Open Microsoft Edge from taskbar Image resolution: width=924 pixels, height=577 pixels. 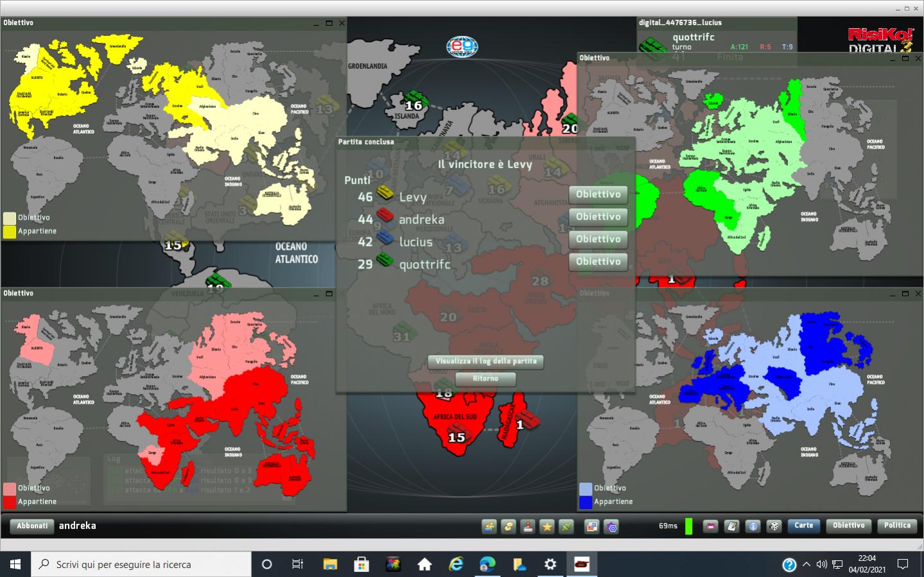point(487,564)
